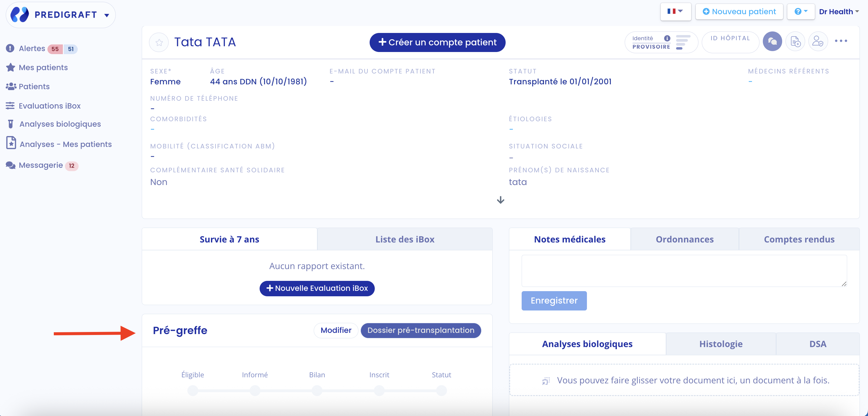Open the help question mark dropdown
The width and height of the screenshot is (868, 416).
[801, 11]
